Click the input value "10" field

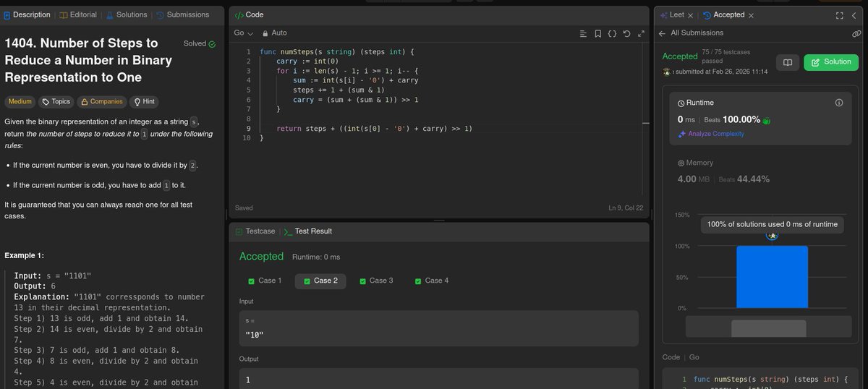[439, 328]
